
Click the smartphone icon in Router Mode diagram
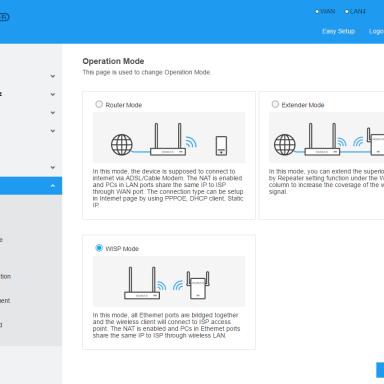[x=221, y=146]
